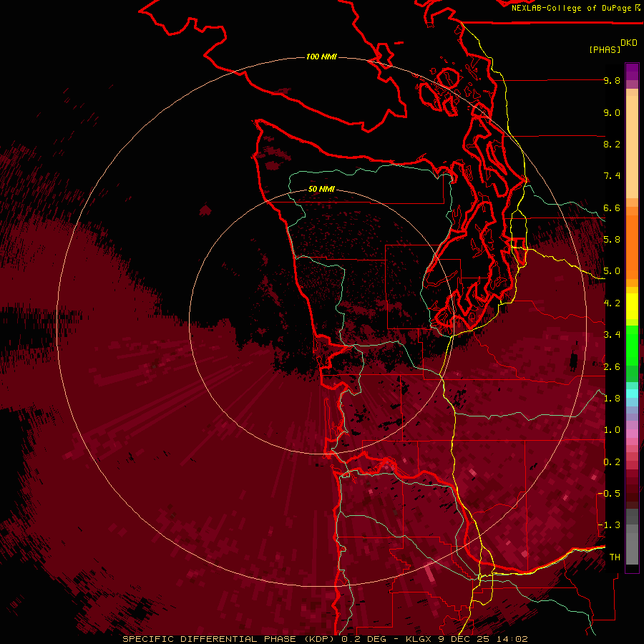Click the DKD label above the color scale
The image size is (644, 644).
click(x=629, y=43)
